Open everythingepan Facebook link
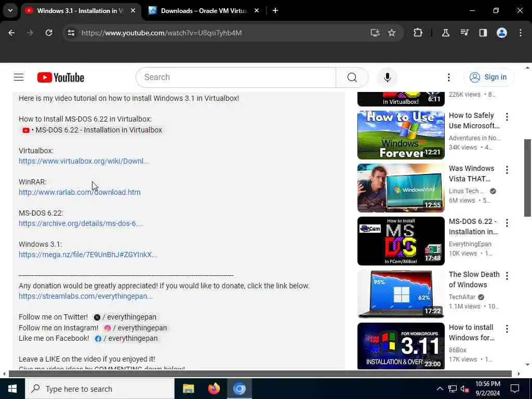Image resolution: width=532 pixels, height=399 pixels. [x=126, y=338]
